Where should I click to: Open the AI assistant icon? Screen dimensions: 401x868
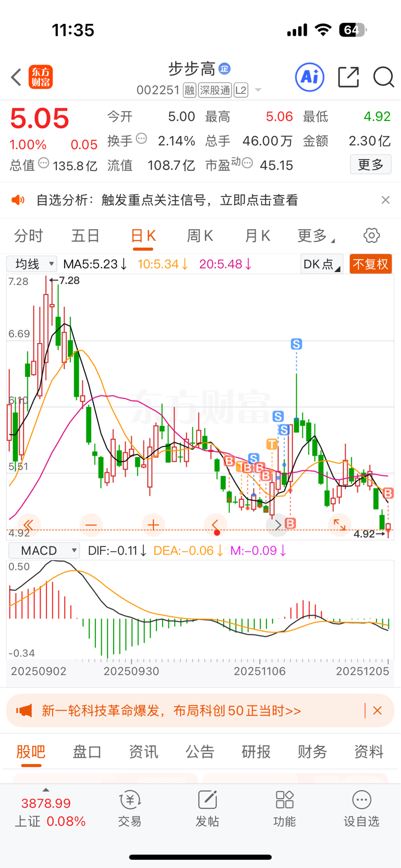[x=310, y=77]
